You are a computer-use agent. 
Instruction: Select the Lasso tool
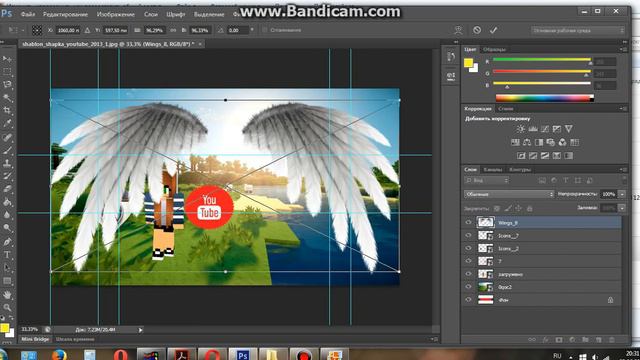(x=7, y=84)
